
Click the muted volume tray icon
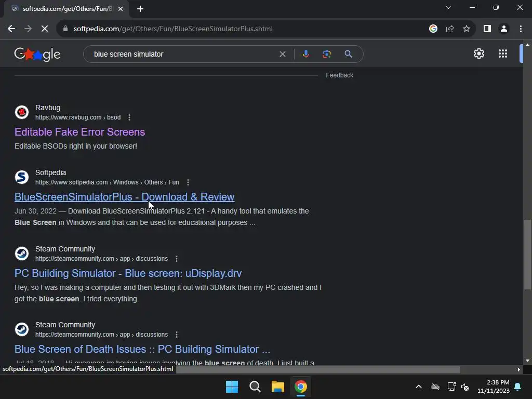tap(465, 387)
